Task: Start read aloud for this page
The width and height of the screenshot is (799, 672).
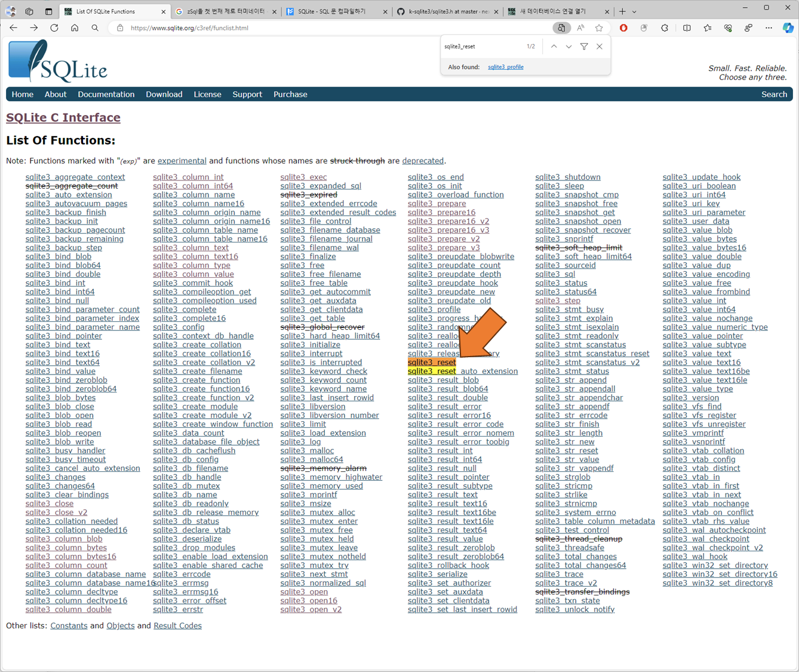Action: [580, 28]
